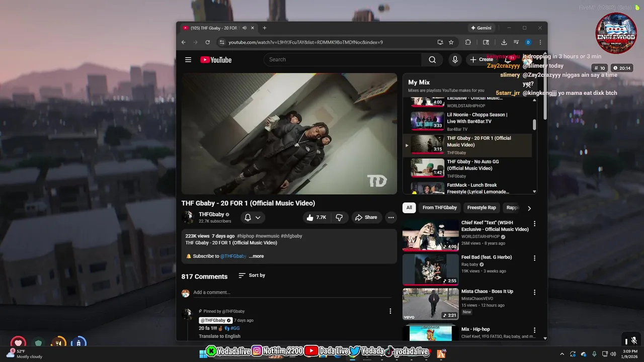Click the Add a comment field
This screenshot has width=644, height=362.
(x=292, y=293)
